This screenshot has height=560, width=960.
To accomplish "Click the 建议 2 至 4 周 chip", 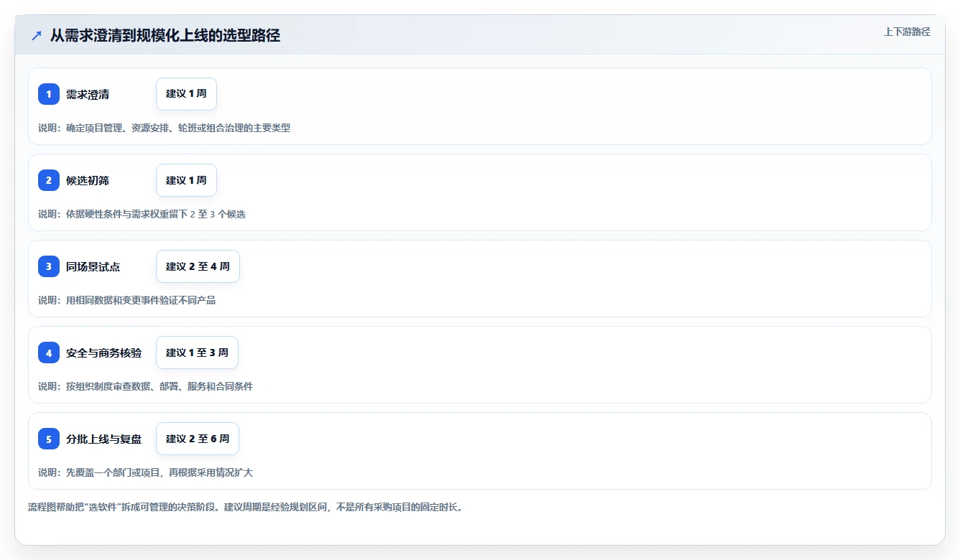I will click(198, 266).
